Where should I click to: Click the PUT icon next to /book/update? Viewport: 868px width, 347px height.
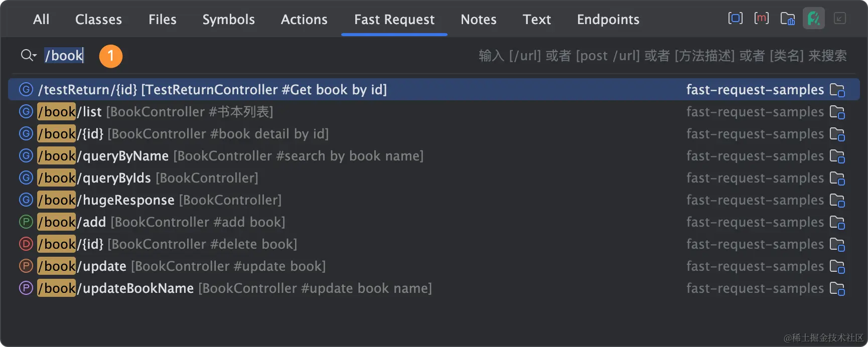[26, 266]
